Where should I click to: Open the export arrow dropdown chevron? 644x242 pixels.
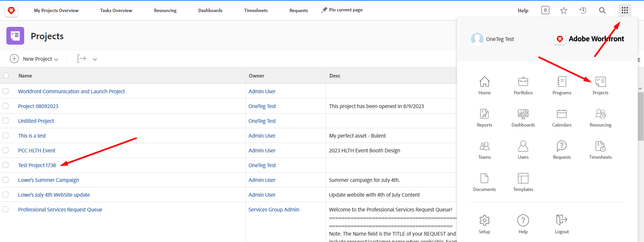[95, 59]
